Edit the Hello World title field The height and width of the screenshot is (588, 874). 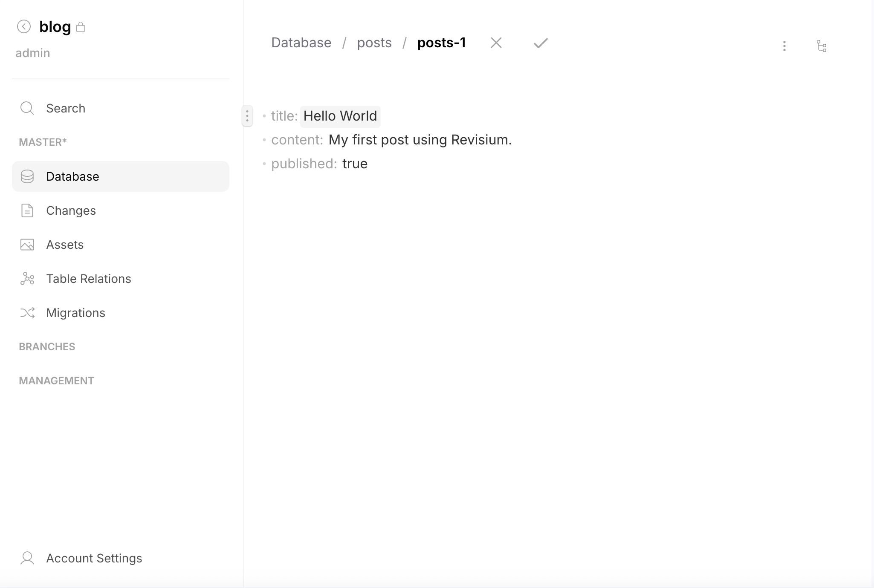click(x=340, y=115)
